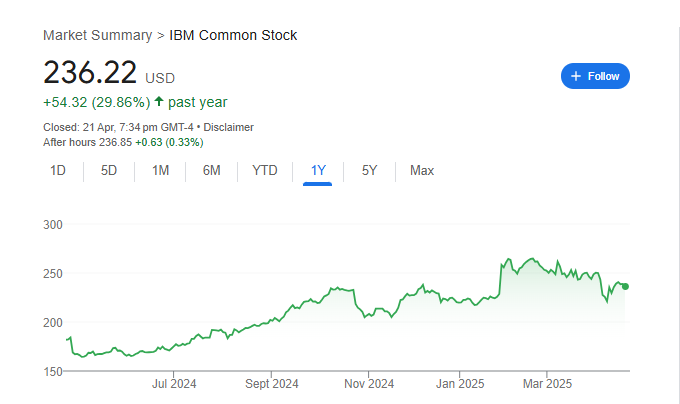The image size is (680, 404).
Task: Click the 200 y-axis label
Action: point(53,323)
